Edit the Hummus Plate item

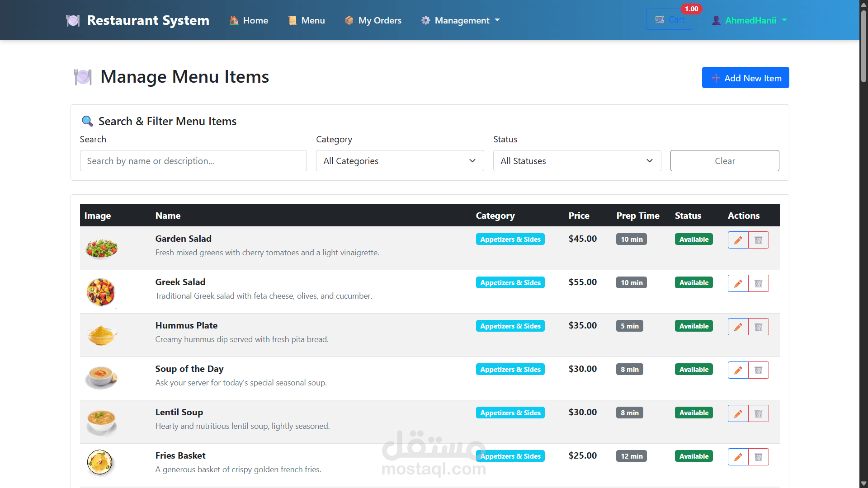click(x=738, y=327)
